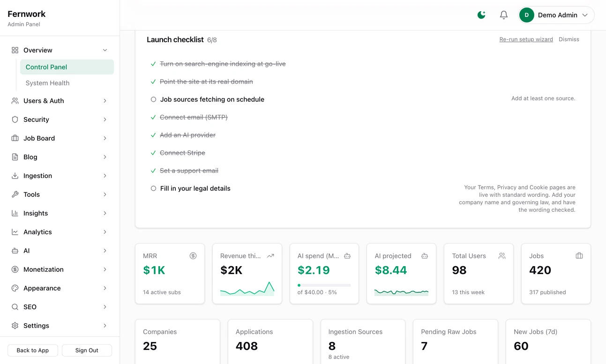Dismiss the launch checklist
606x364 pixels.
(x=569, y=39)
